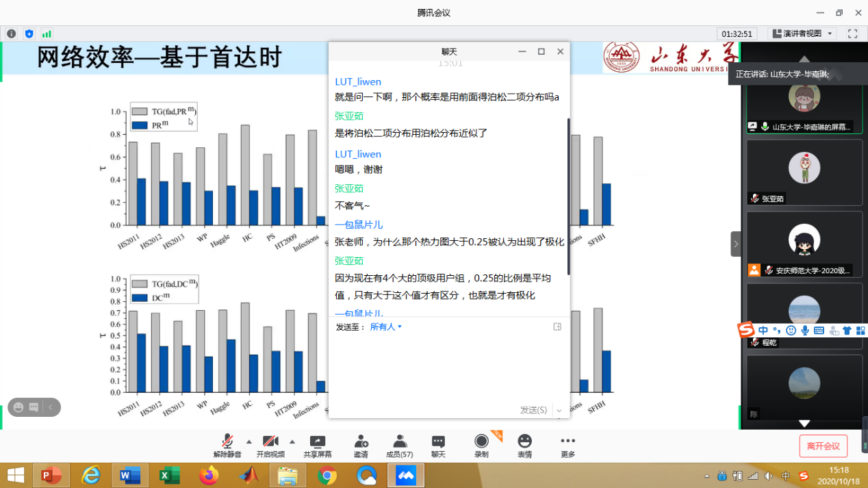Image resolution: width=868 pixels, height=488 pixels.
Task: Click the Leave Meeting (离开会议) button
Action: click(823, 446)
